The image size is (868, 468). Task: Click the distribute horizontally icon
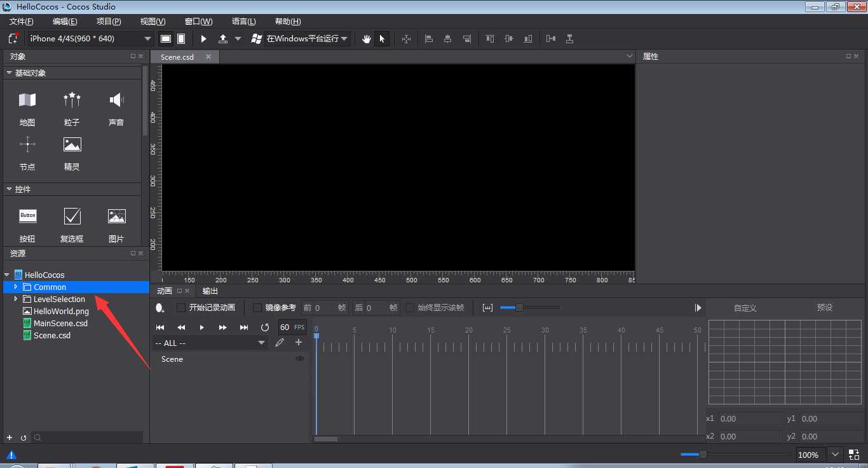coord(551,39)
